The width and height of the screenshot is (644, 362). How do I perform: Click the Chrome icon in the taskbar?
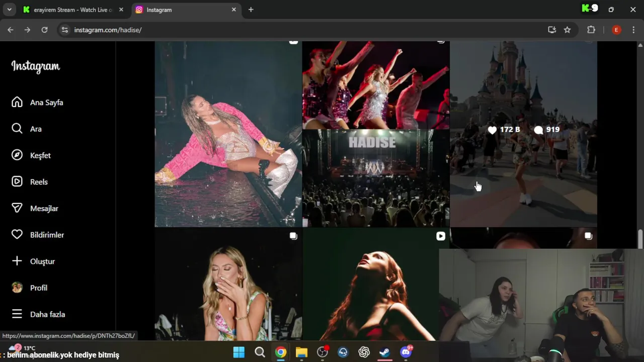click(x=281, y=352)
